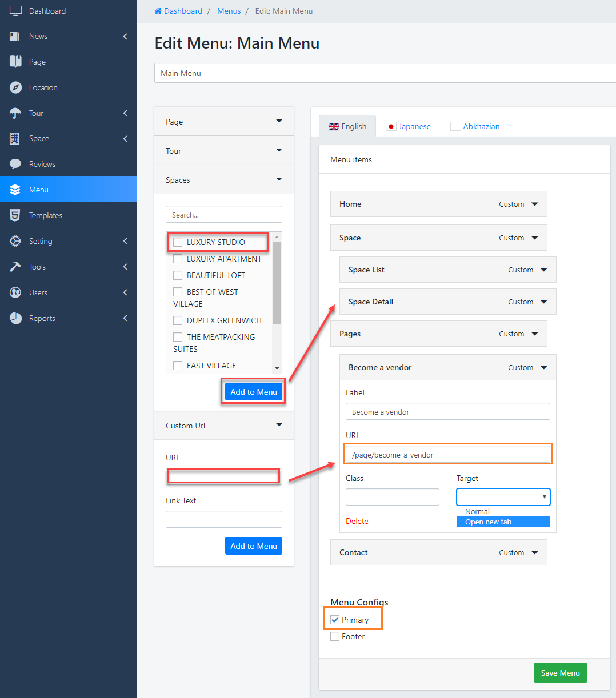The image size is (616, 698).
Task: Click the Reports pie chart icon
Action: click(15, 318)
